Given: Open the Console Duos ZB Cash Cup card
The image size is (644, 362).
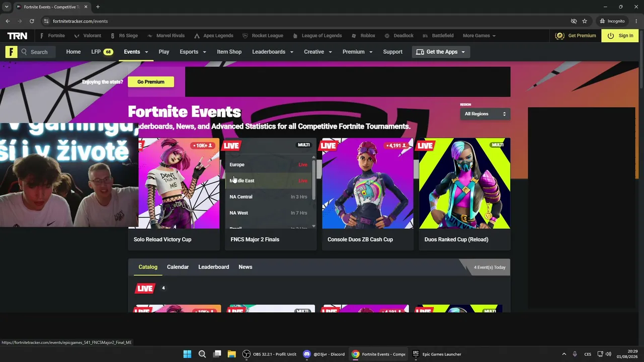Looking at the screenshot, I should click(368, 194).
